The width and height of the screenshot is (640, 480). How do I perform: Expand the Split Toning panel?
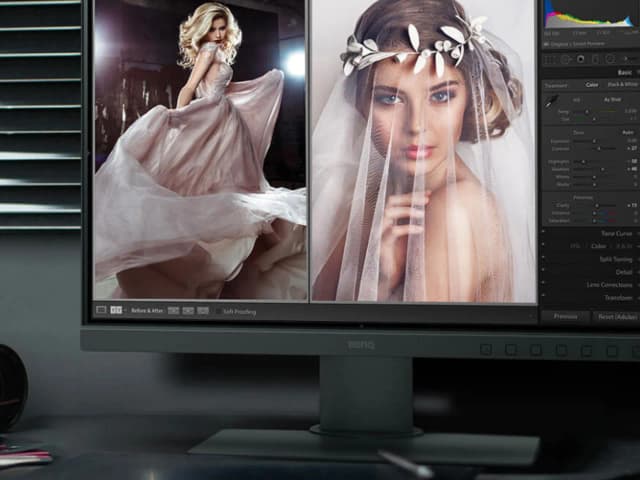pyautogui.click(x=617, y=259)
